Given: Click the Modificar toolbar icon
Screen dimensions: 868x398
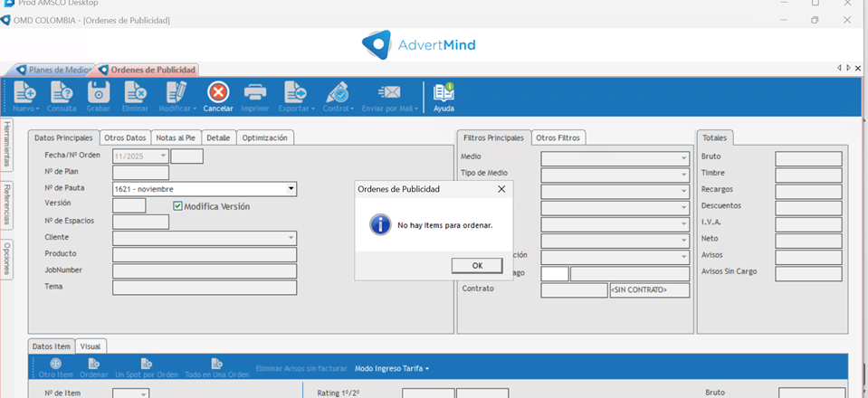Looking at the screenshot, I should pyautogui.click(x=177, y=92).
